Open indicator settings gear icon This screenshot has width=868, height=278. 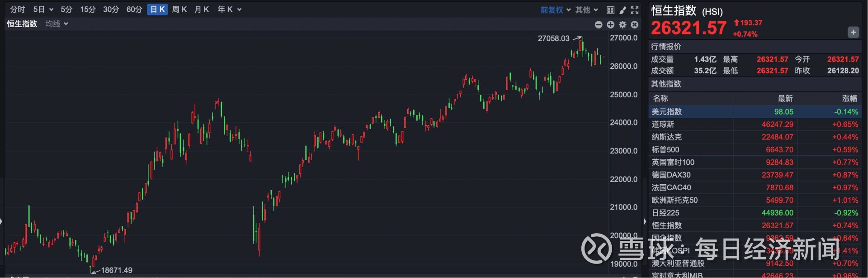[623, 24]
